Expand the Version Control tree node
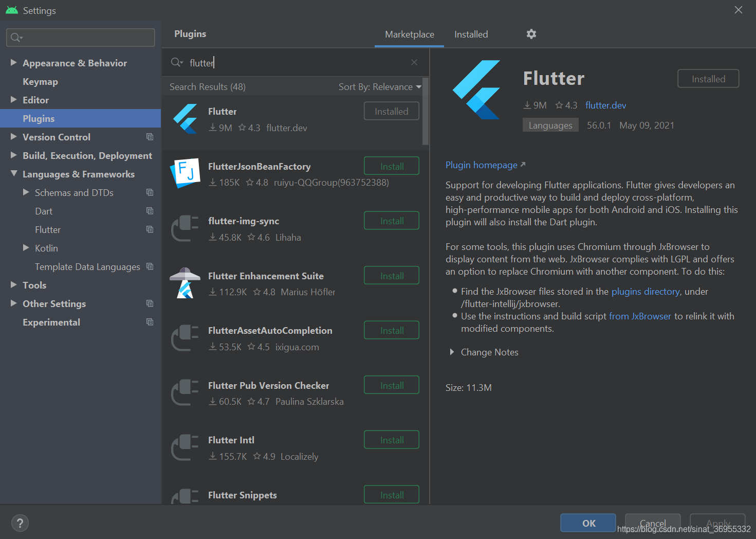The height and width of the screenshot is (539, 756). click(14, 136)
